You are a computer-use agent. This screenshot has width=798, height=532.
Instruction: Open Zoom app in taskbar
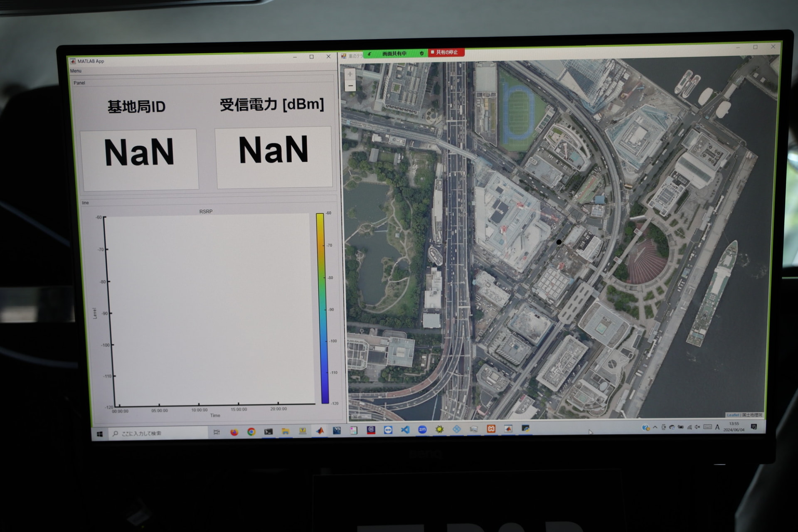422,429
